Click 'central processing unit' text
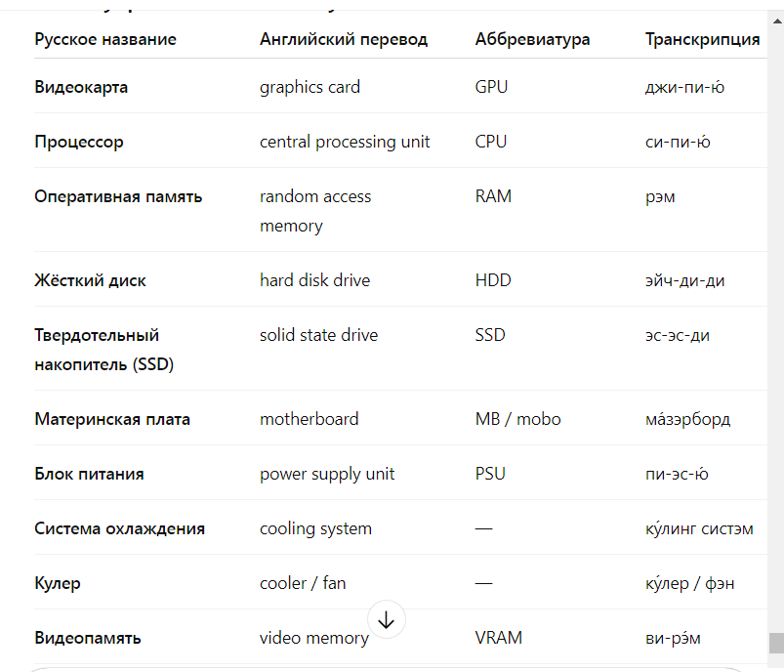 point(345,142)
